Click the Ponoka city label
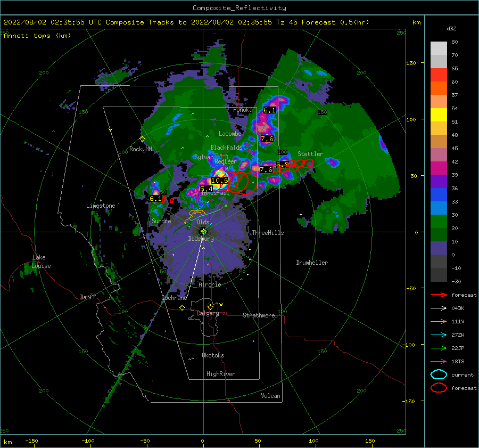Screen dimensions: 479x448 tap(243, 110)
